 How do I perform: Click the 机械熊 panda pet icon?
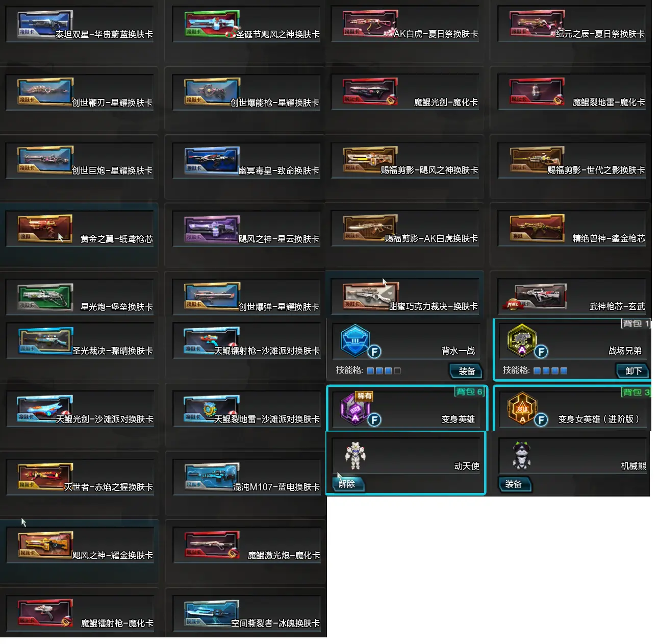tap(521, 455)
